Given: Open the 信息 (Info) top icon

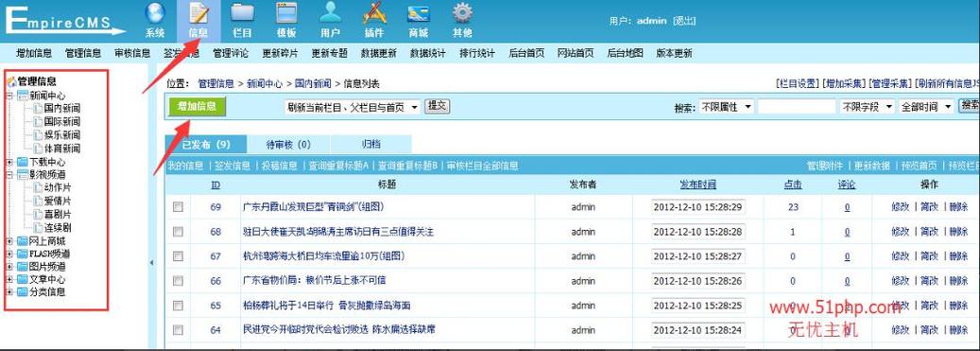Looking at the screenshot, I should click(198, 20).
